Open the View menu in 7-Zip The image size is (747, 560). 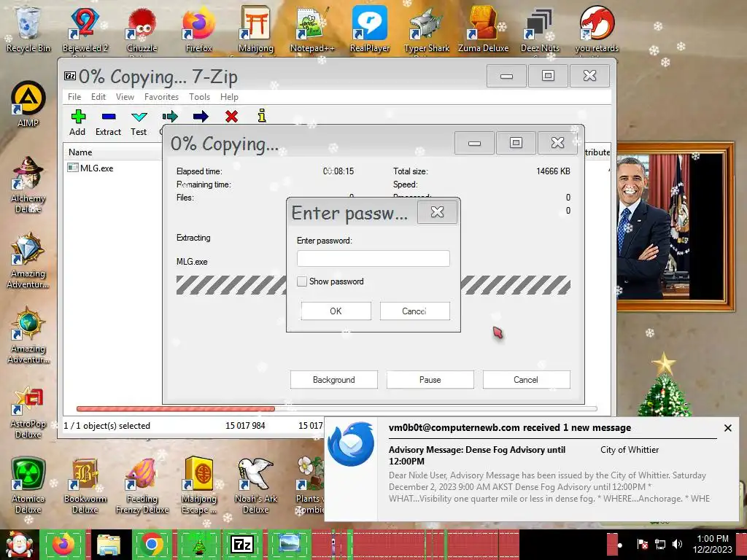pos(125,97)
